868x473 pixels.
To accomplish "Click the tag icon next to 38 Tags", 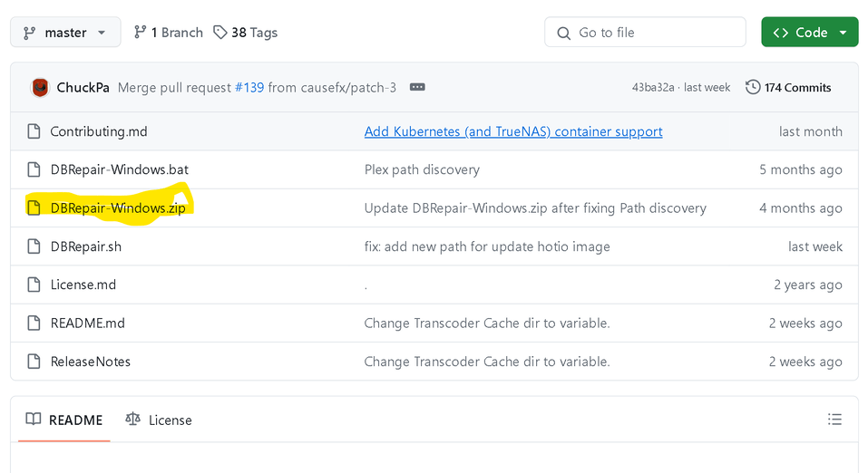I will pos(220,33).
